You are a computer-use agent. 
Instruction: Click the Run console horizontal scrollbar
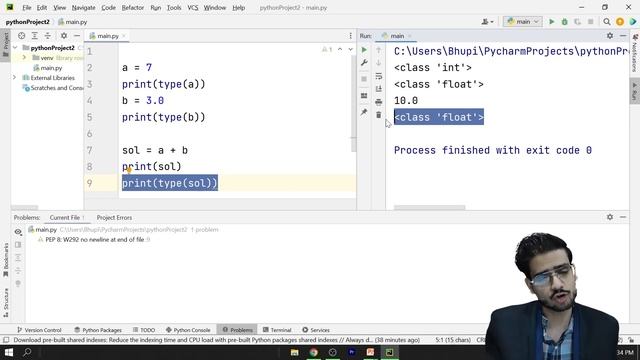pyautogui.click(x=429, y=207)
